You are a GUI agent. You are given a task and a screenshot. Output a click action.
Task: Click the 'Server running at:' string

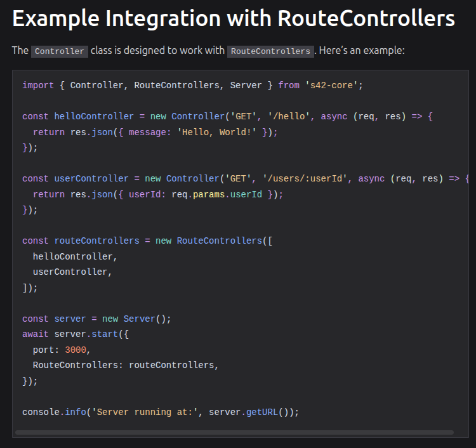pyautogui.click(x=145, y=412)
